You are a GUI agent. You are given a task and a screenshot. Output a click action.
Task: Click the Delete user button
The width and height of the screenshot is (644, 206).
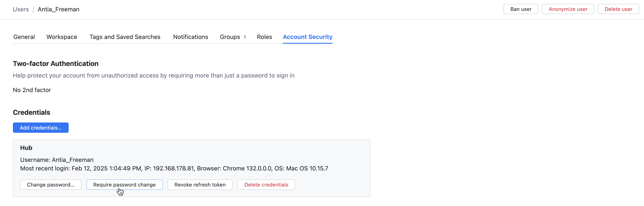618,9
